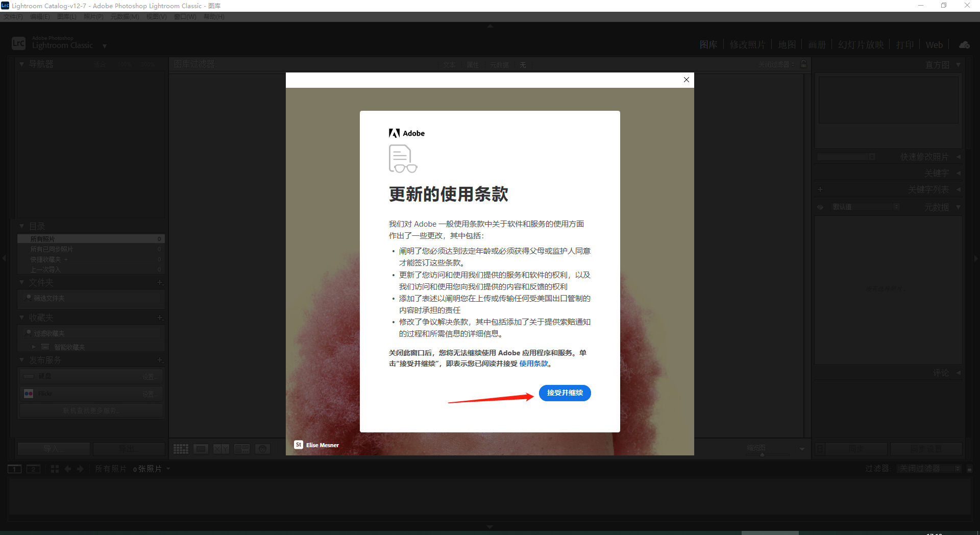Screen dimensions: 980x535
Task: Open the 编辑(E) menu
Action: 40,17
